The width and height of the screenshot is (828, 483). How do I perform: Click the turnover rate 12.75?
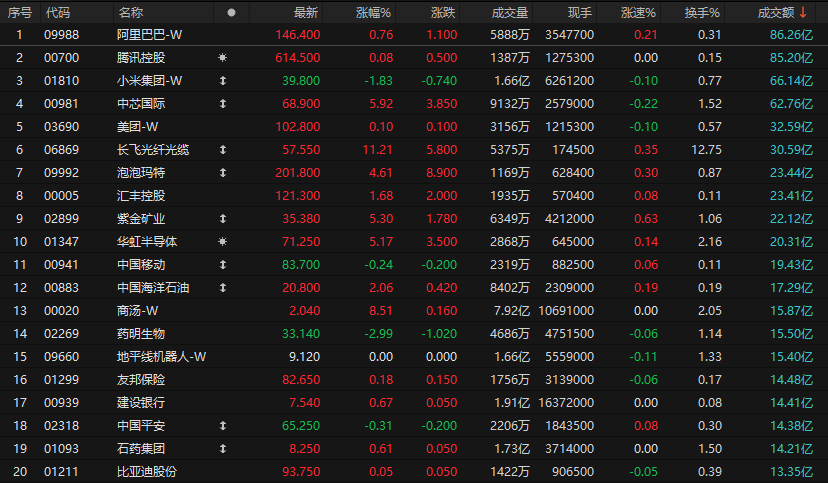[706, 150]
